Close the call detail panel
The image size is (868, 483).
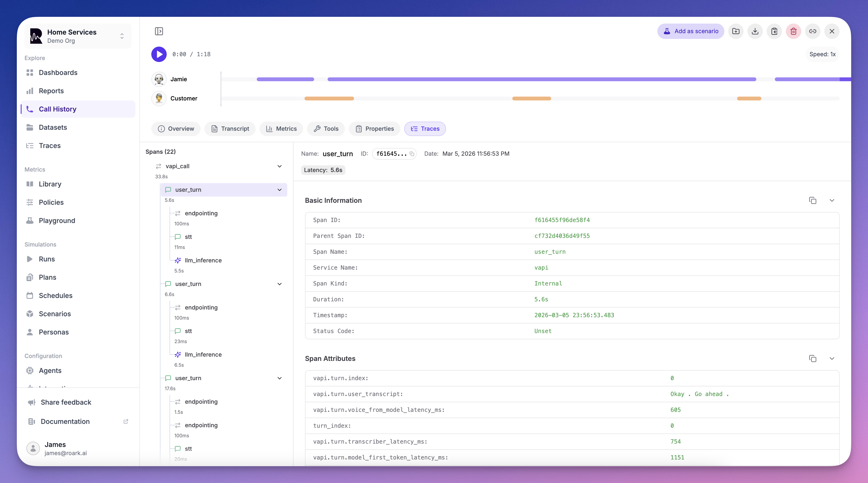(x=832, y=31)
